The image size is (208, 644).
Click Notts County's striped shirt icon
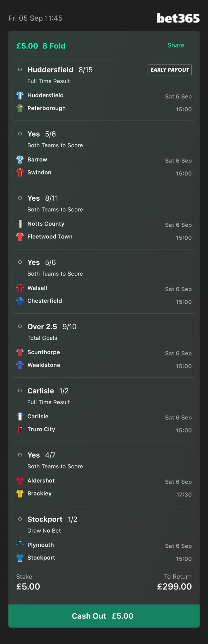pyautogui.click(x=20, y=224)
